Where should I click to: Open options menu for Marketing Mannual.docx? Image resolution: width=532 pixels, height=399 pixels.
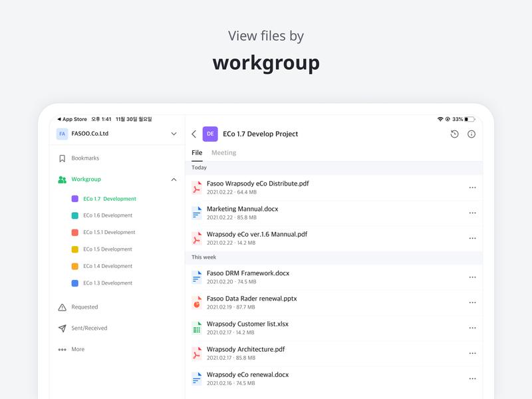(472, 213)
